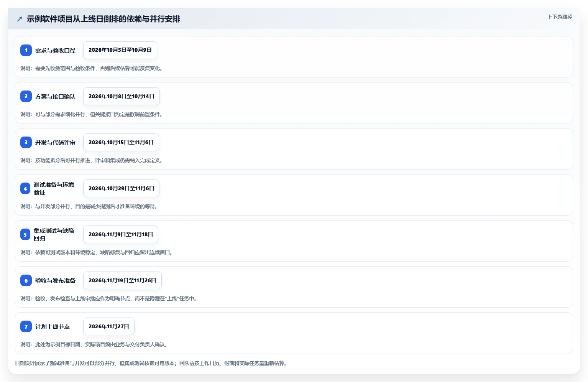The width and height of the screenshot is (588, 382).
Task: Click the 上下游路径 label
Action: [x=560, y=17]
